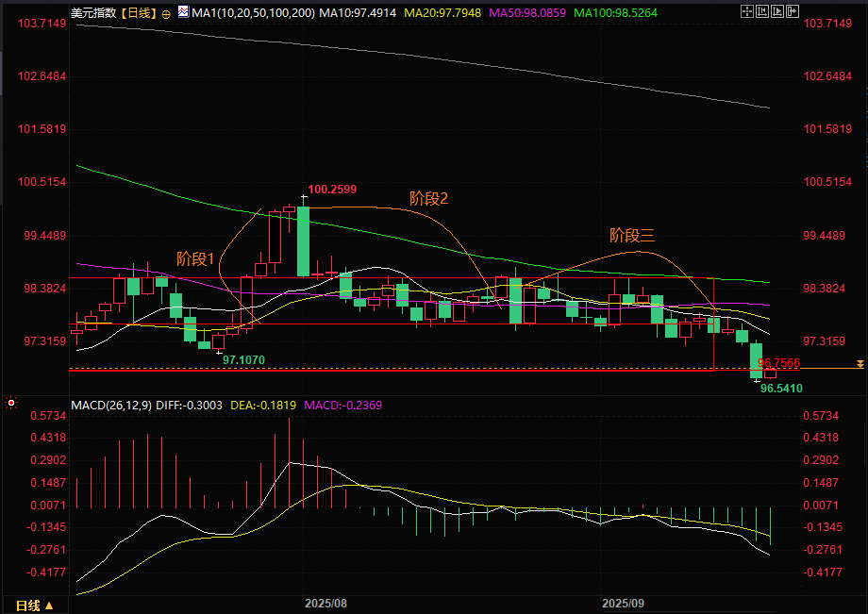The height and width of the screenshot is (614, 868).
Task: Click the 阶段2 annotation text
Action: tap(428, 199)
